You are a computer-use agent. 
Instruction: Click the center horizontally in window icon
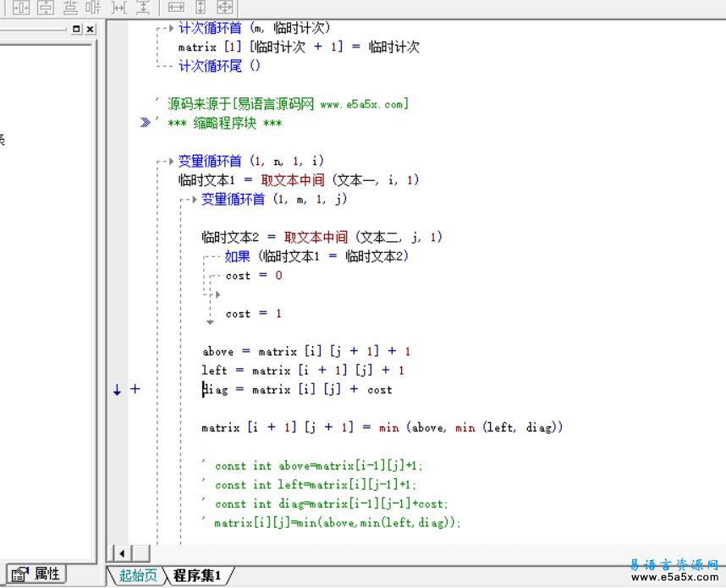[x=21, y=7]
